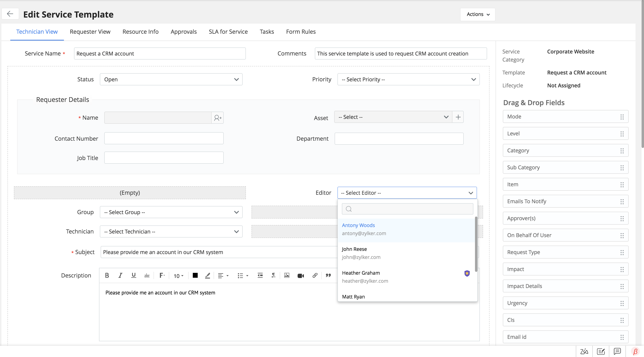
Task: Click the editor search input field
Action: point(407,209)
